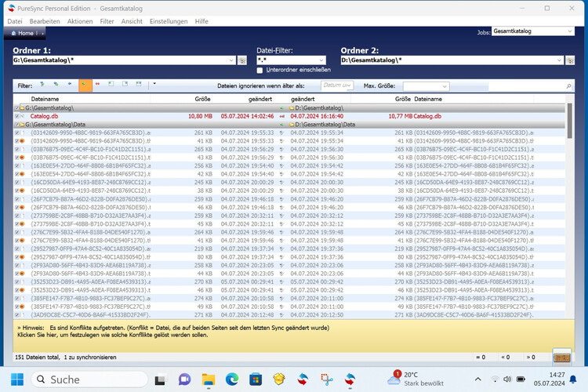Open the Filter menu
Image resolution: width=588 pixels, height=392 pixels.
[x=107, y=21]
